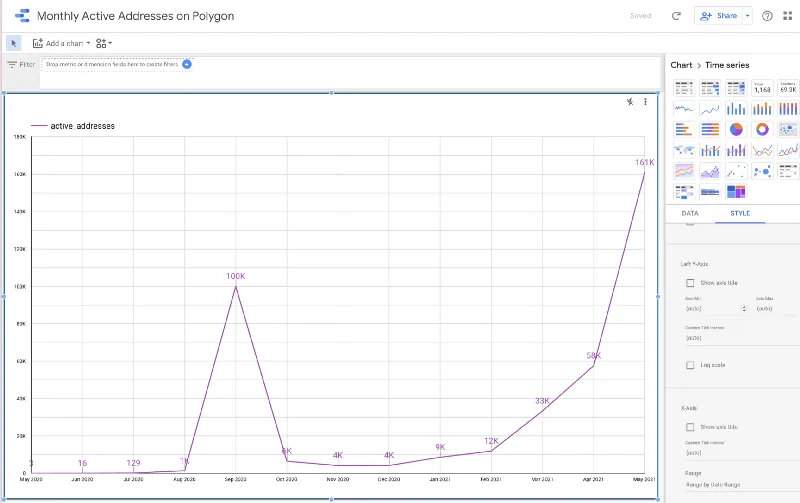Open the Share button dropdown arrow
The width and height of the screenshot is (800, 503).
[747, 16]
